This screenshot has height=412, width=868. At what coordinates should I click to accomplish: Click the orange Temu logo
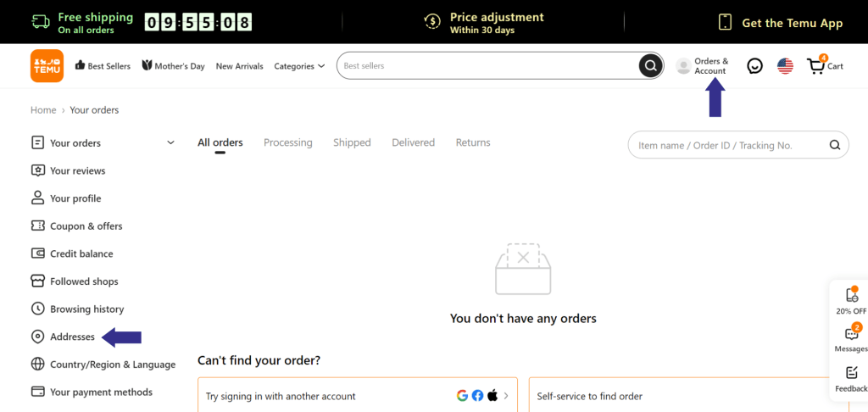pyautogui.click(x=47, y=66)
